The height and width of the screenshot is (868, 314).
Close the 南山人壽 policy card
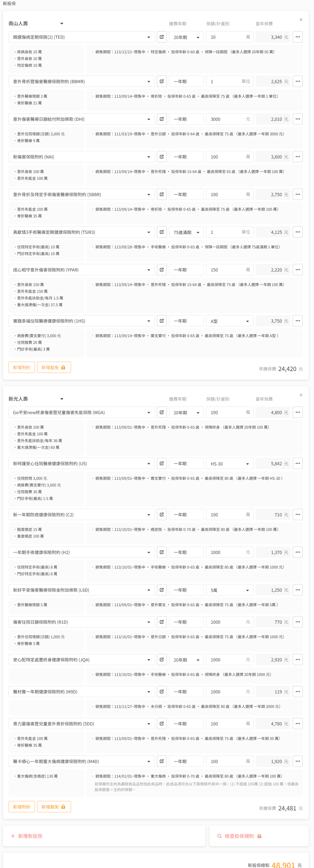tap(301, 20)
